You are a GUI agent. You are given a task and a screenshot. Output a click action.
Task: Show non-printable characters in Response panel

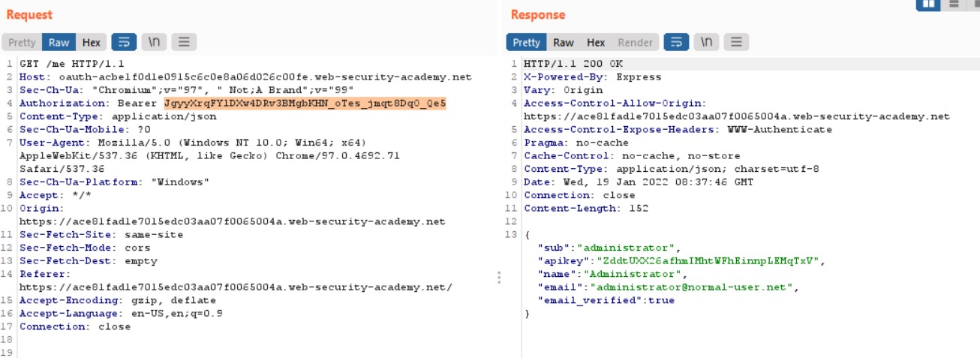(x=706, y=43)
